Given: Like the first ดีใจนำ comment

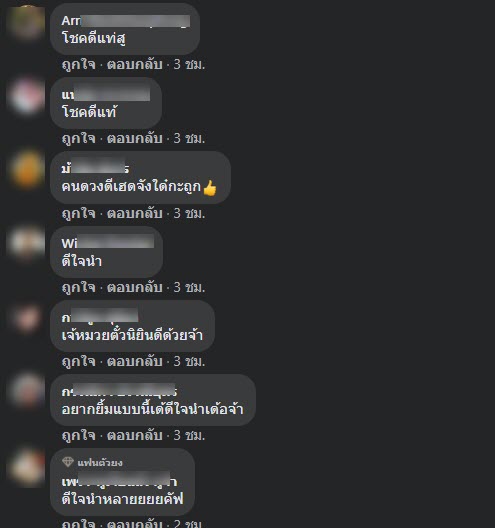Looking at the screenshot, I should click(78, 287).
